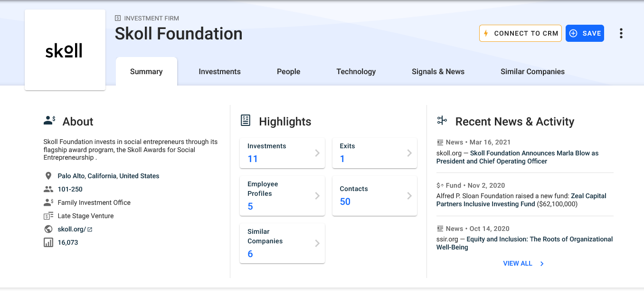Open the Equity and Inclusion article
Image resolution: width=644 pixels, height=297 pixels.
[x=525, y=243]
